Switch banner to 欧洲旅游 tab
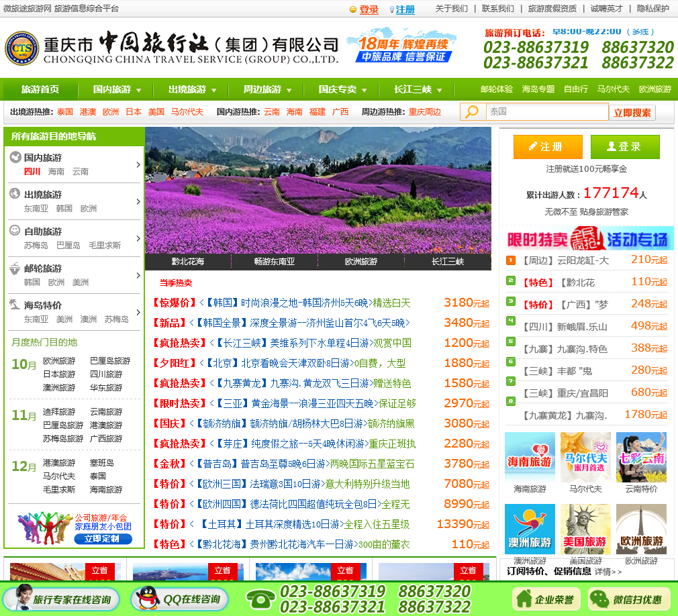The image size is (678, 616). (361, 262)
